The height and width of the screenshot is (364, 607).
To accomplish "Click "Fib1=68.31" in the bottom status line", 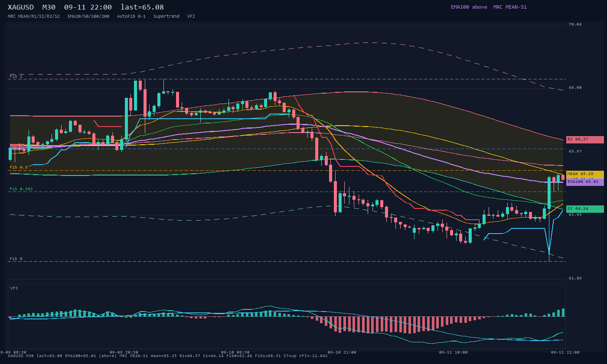I will click(268, 356).
